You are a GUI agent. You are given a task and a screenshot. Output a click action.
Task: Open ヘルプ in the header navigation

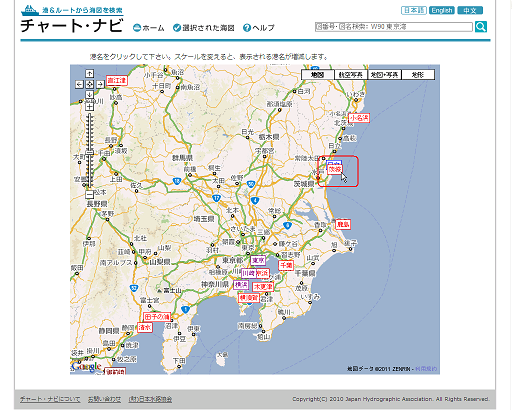pyautogui.click(x=259, y=28)
